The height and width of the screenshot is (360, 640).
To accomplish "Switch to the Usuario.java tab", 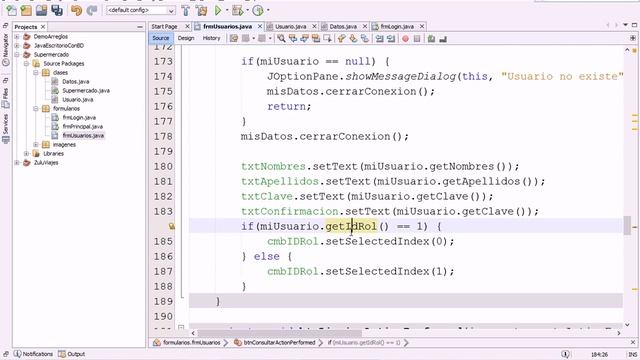I will 291,26.
